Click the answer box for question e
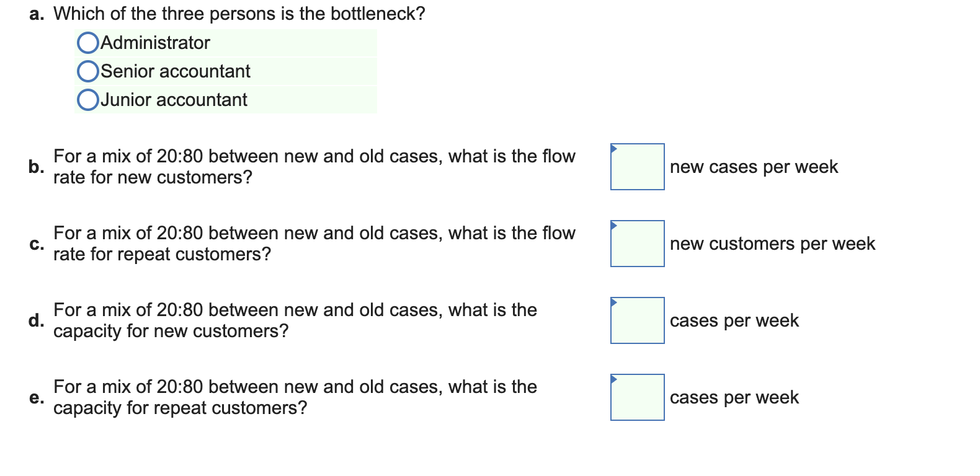The image size is (980, 476). 638,397
